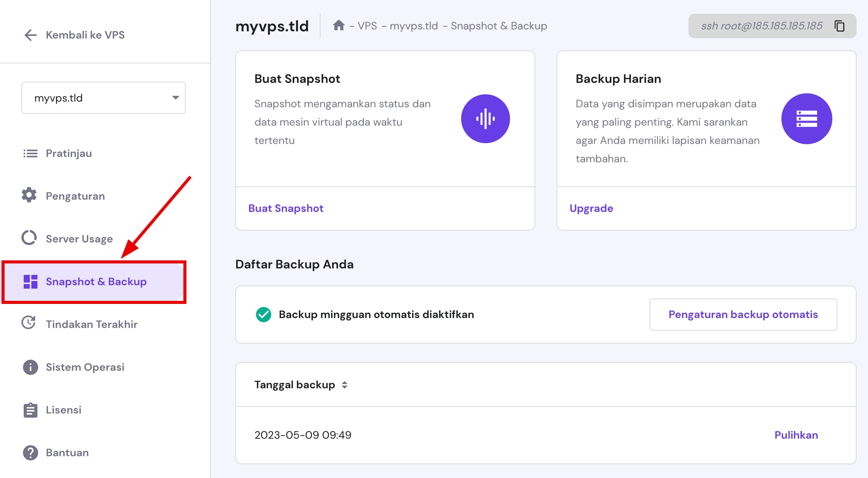Restore the 2023-05-09 backup via Pulihkan
The width and height of the screenshot is (868, 478).
click(795, 435)
